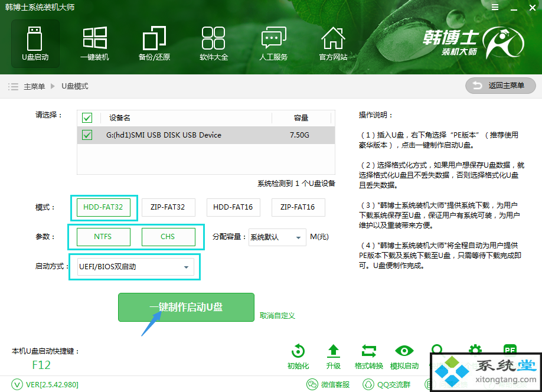Open 微信客服 WeChat support
Screen dimensions: 542x392
[328, 384]
